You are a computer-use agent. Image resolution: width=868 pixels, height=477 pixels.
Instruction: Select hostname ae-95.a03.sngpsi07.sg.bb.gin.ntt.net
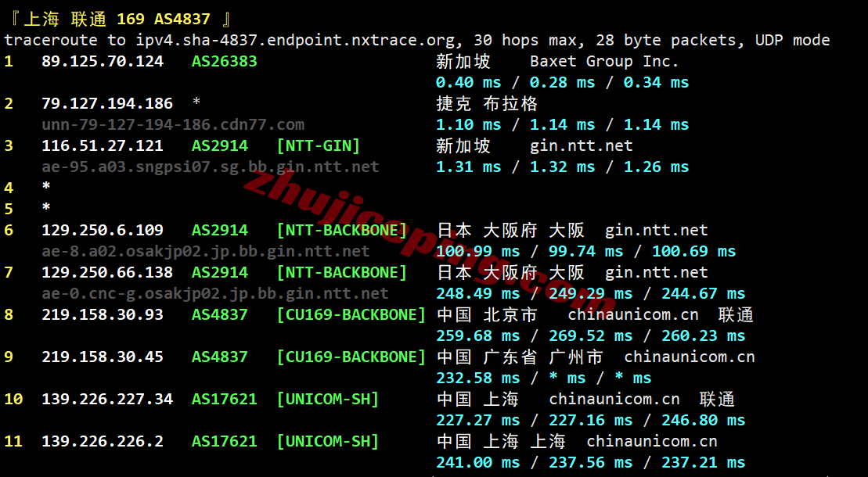click(x=211, y=167)
